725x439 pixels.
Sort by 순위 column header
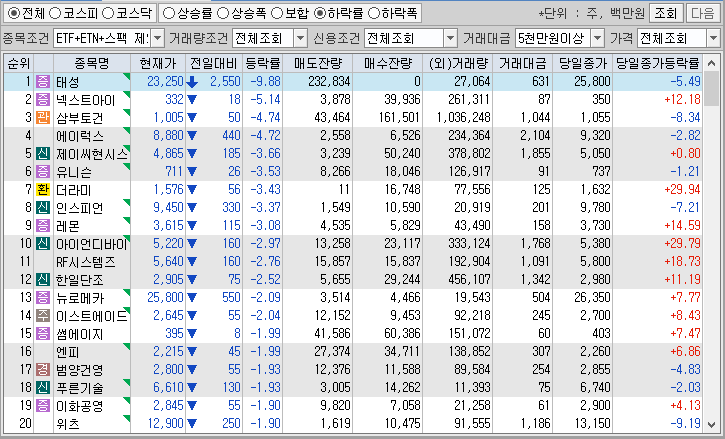tap(19, 63)
